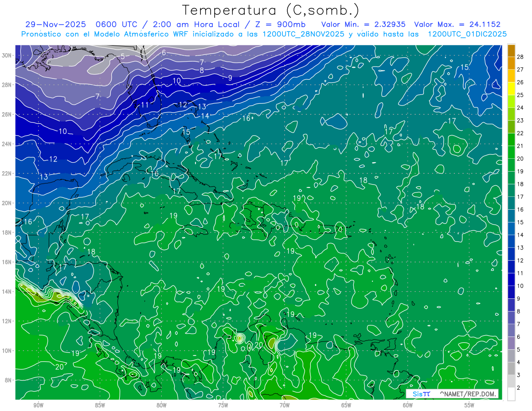This screenshot has height=411, width=532.
Task: Click the "28" value on the color scale
Action: [520, 56]
